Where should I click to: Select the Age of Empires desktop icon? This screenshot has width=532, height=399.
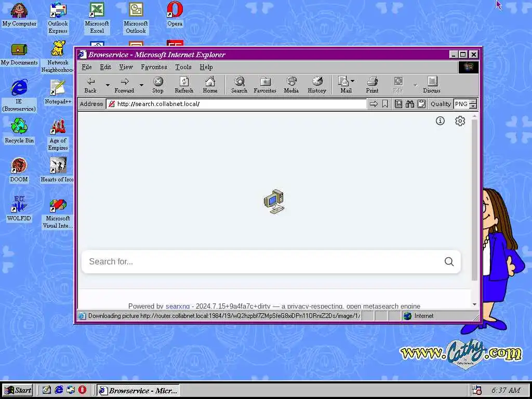(x=58, y=135)
